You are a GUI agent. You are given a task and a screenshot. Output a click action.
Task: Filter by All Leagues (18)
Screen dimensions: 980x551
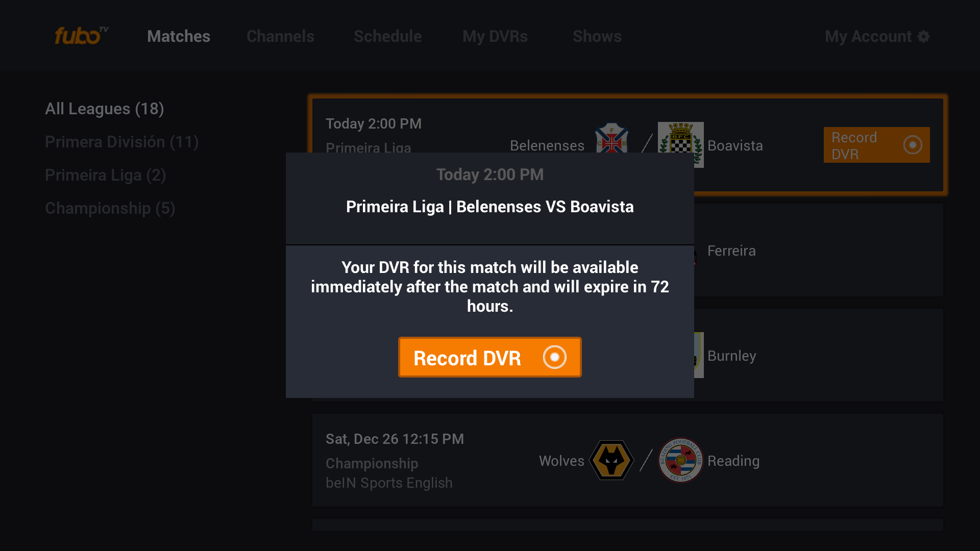pyautogui.click(x=104, y=108)
